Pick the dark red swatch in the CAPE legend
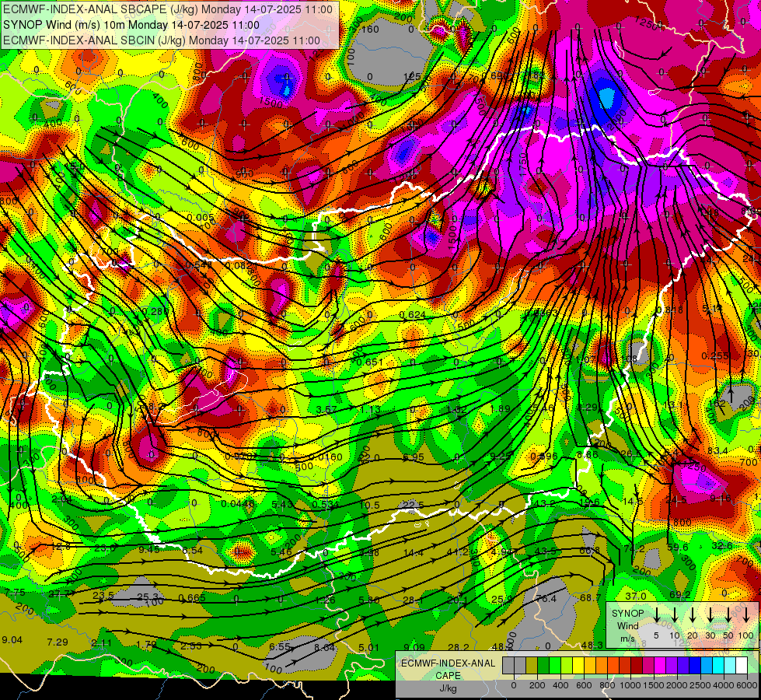Screen dimensions: 761x700 (637, 666)
